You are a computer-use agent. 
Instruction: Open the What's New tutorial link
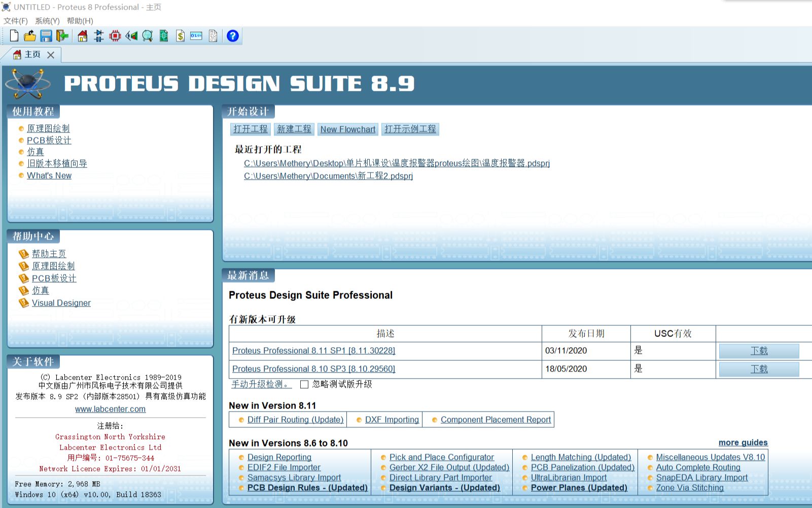pyautogui.click(x=49, y=176)
